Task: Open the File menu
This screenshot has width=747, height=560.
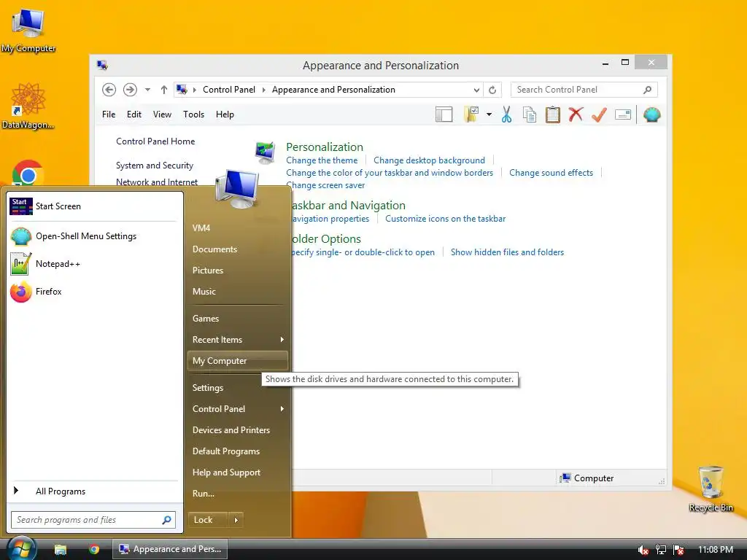Action: click(109, 114)
